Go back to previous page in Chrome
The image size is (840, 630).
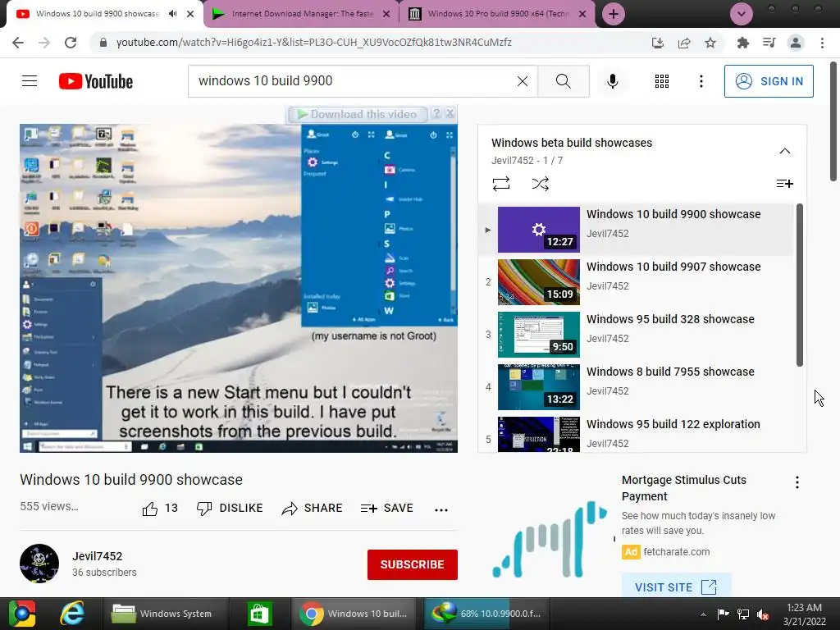pos(18,43)
